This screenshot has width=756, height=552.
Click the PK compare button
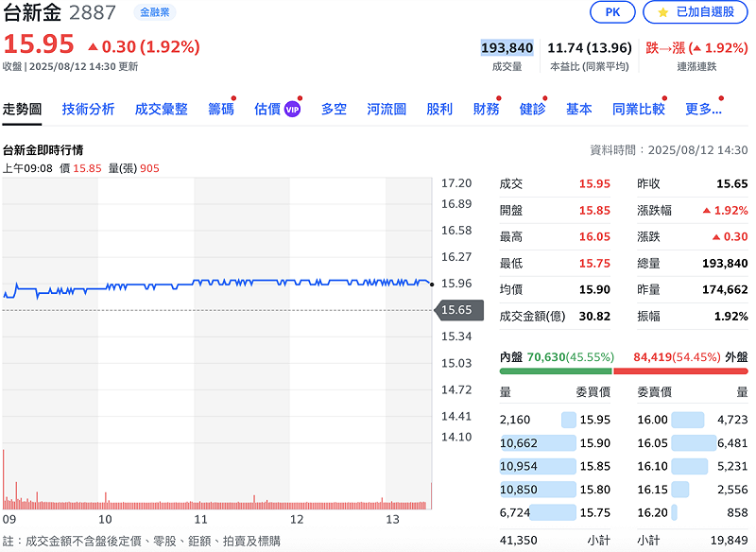click(x=612, y=12)
